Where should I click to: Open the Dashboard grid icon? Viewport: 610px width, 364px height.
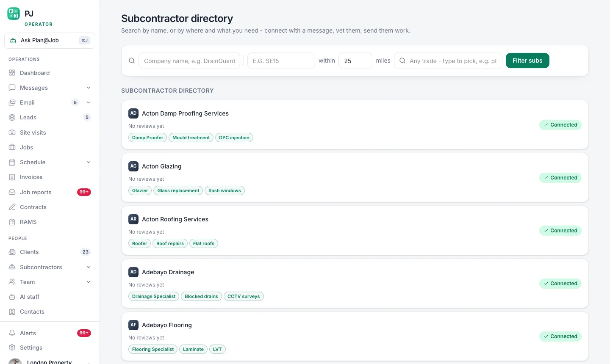12,73
